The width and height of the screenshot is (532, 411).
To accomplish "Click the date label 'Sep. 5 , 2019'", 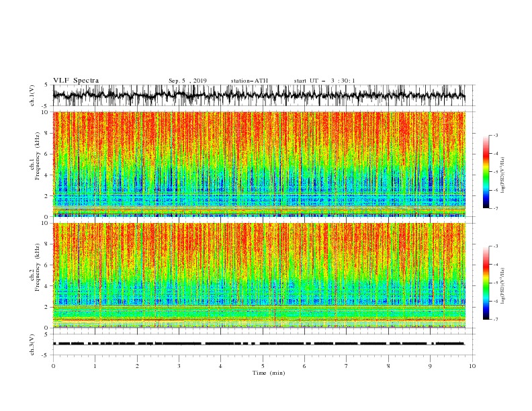I will pyautogui.click(x=187, y=81).
